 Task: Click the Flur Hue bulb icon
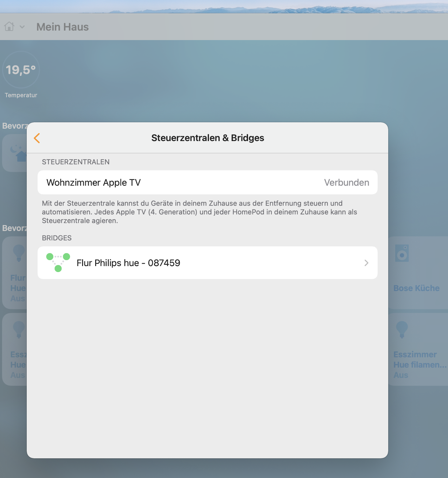pyautogui.click(x=19, y=253)
